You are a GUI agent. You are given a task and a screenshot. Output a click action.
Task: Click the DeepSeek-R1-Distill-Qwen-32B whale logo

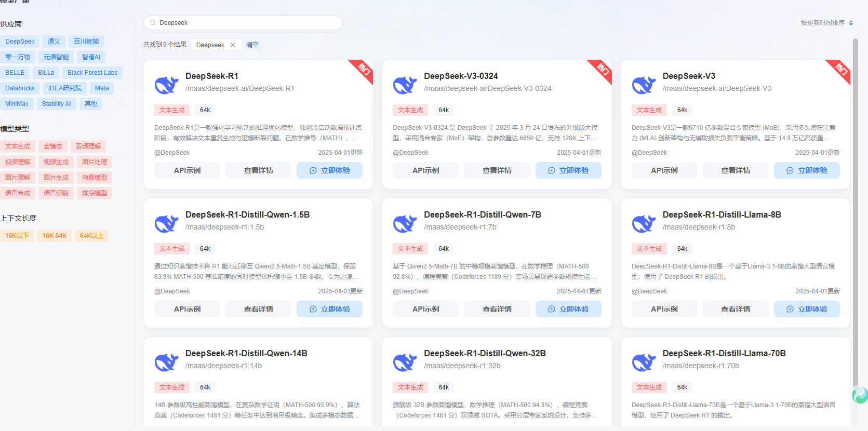(405, 361)
